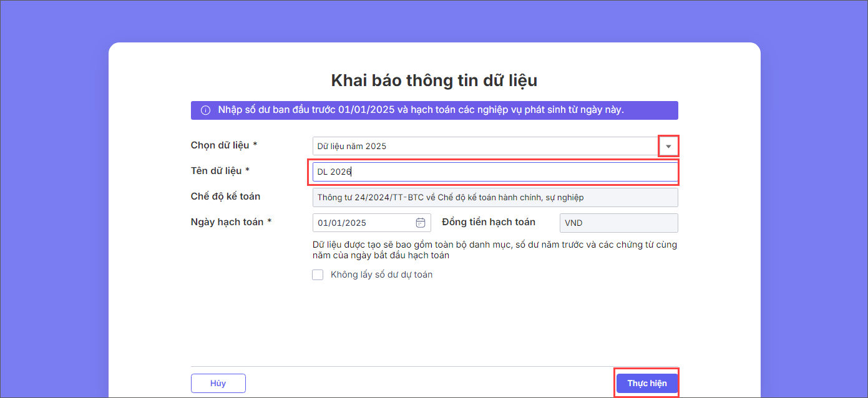Expand the Chọn dữ liệu dropdown arrow

(x=668, y=147)
